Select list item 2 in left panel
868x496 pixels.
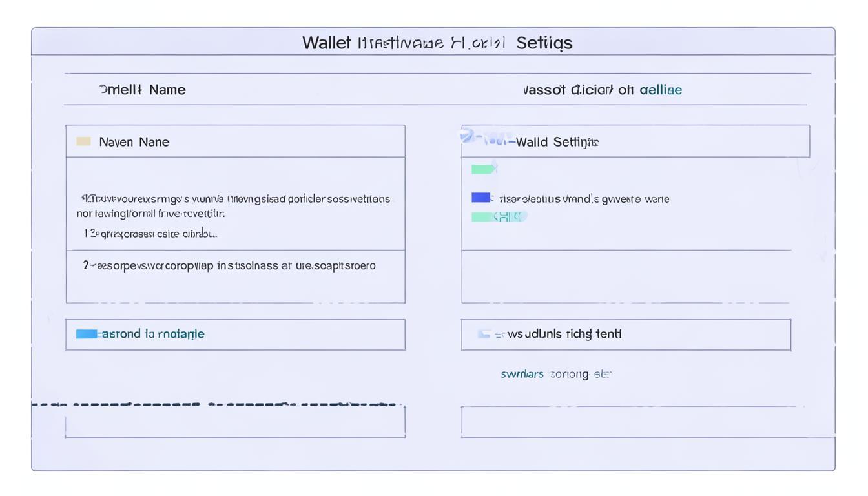(229, 265)
